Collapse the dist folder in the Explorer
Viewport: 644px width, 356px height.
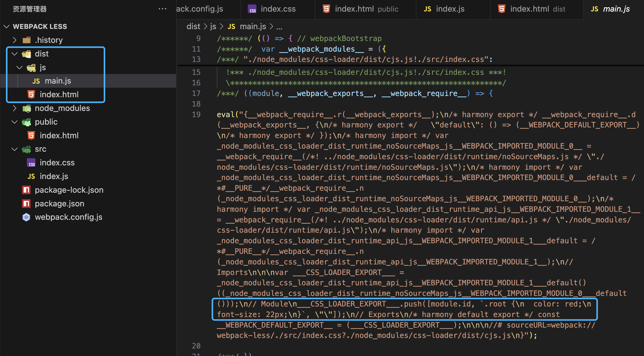tap(14, 54)
